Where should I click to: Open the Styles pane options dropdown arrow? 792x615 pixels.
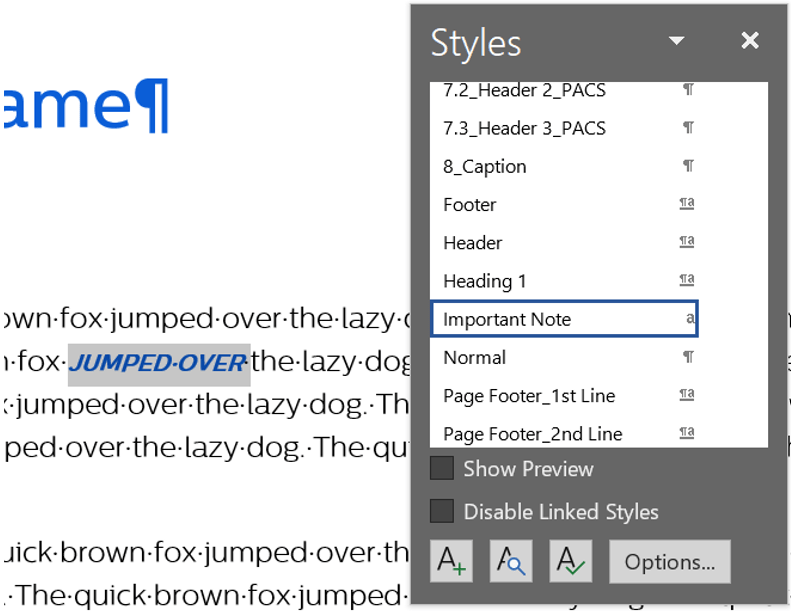[677, 42]
